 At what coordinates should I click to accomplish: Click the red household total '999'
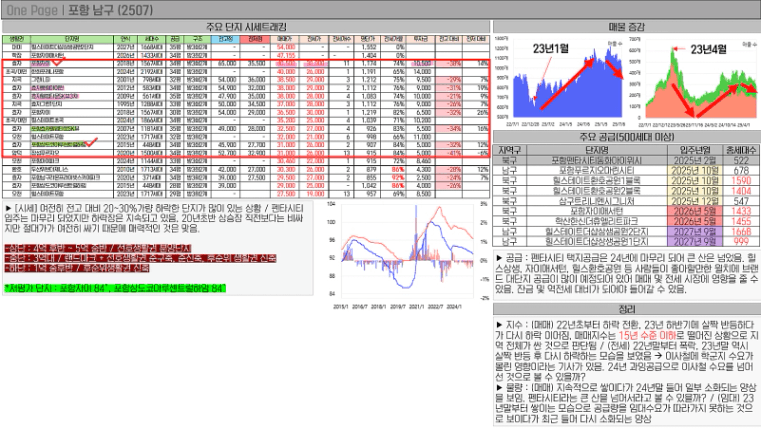[x=741, y=241]
